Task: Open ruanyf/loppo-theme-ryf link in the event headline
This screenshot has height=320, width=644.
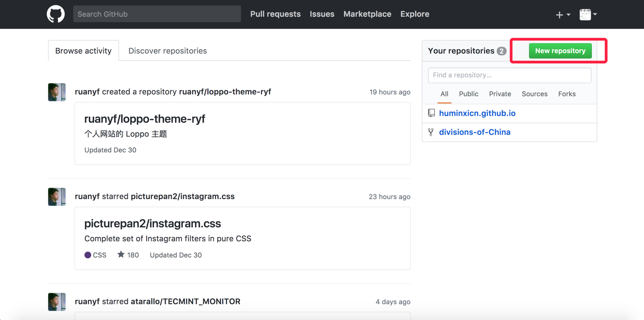Action: [225, 92]
